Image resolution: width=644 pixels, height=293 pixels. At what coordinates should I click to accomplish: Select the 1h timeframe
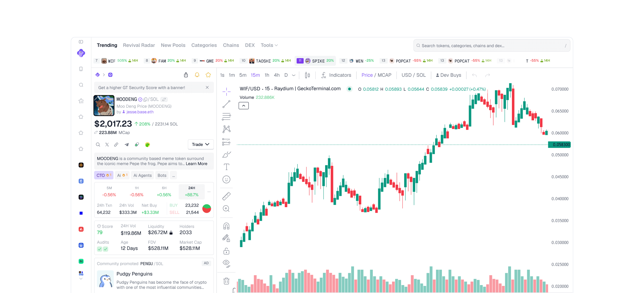click(x=267, y=75)
